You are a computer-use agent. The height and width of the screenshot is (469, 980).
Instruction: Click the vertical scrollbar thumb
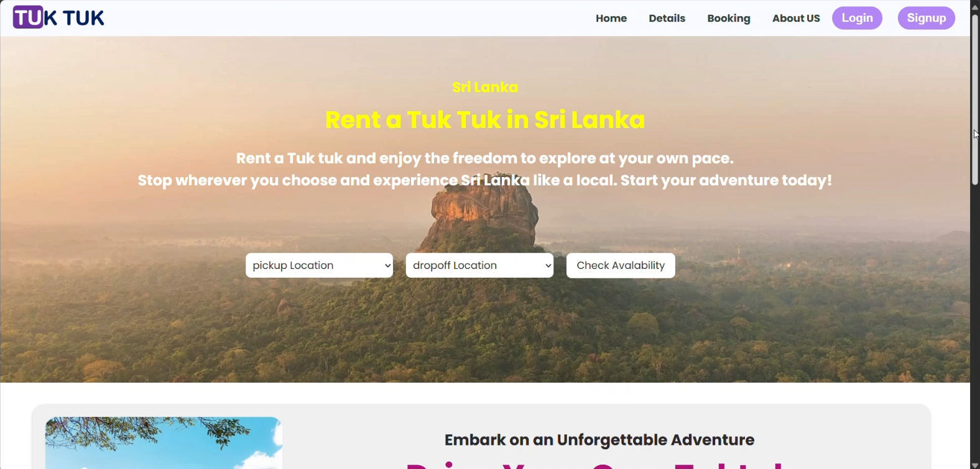click(975, 99)
